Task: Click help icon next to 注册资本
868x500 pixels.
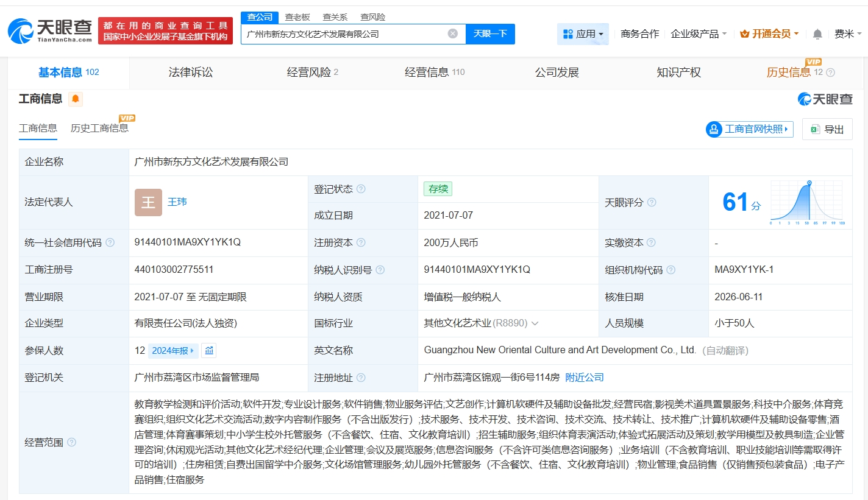Action: (x=361, y=242)
